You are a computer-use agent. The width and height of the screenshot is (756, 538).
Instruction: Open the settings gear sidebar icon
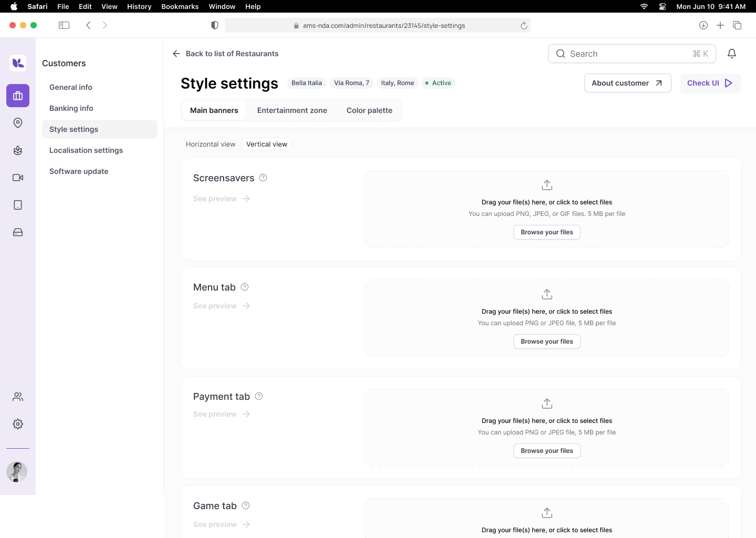18,424
